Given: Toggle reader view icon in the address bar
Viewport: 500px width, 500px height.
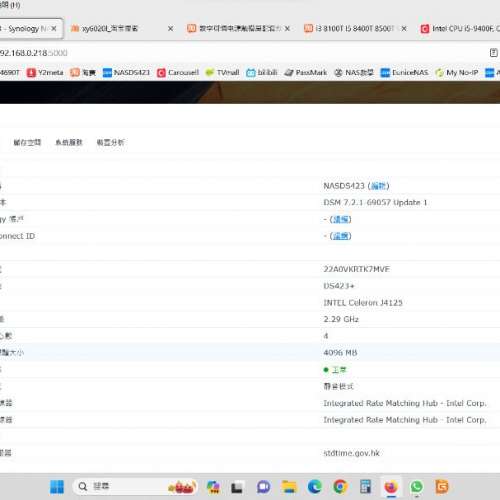Looking at the screenshot, I should 494,53.
